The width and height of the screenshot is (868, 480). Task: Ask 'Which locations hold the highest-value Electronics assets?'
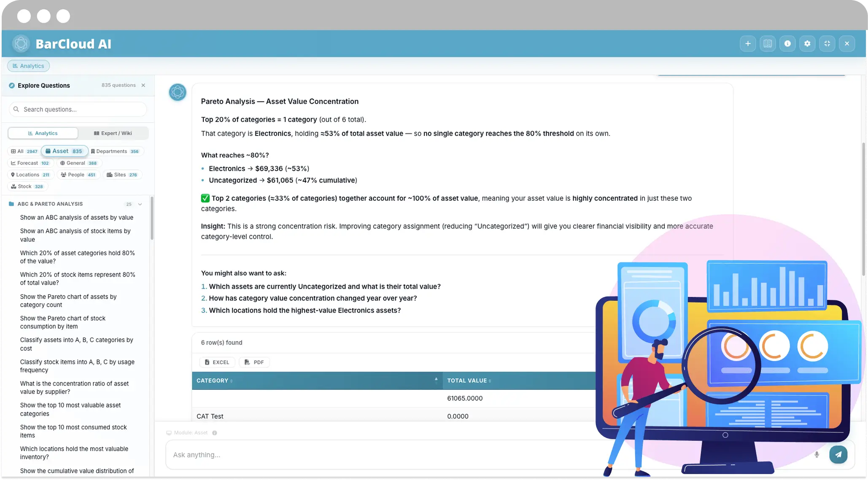(305, 311)
